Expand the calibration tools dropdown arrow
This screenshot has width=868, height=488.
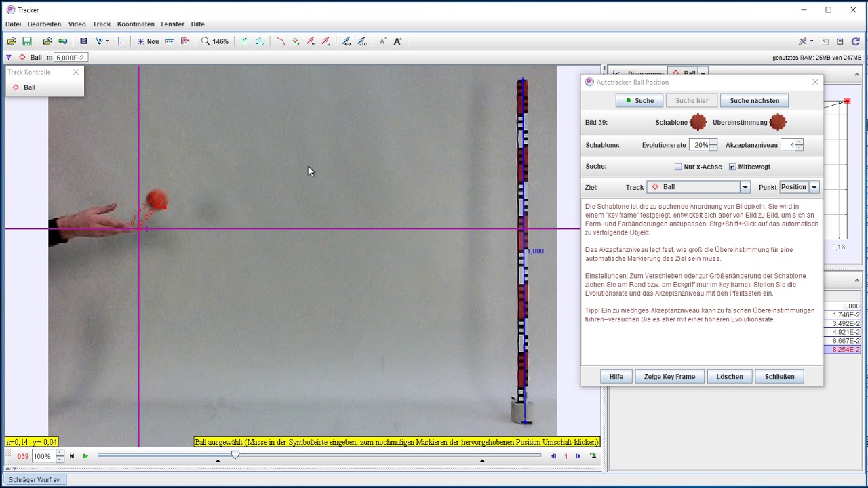(107, 41)
